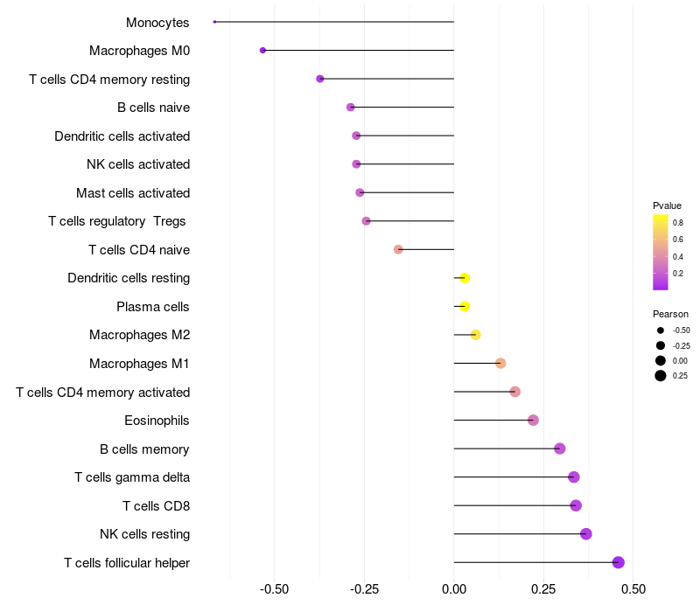Select the T cells CD4 naive dot
This screenshot has height=612, width=700.
click(x=398, y=249)
